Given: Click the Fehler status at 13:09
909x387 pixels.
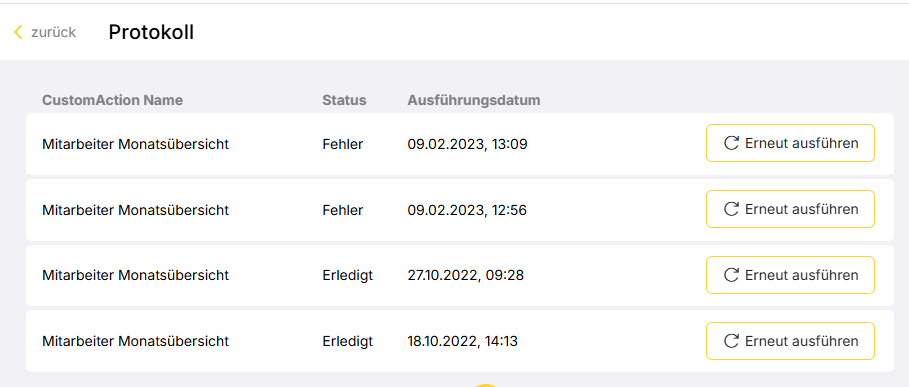Looking at the screenshot, I should coord(343,144).
